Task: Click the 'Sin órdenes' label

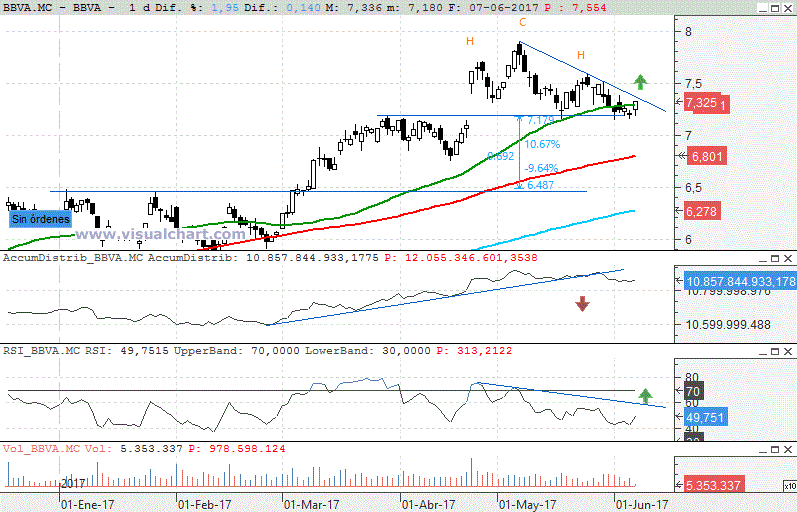Action: (41, 219)
